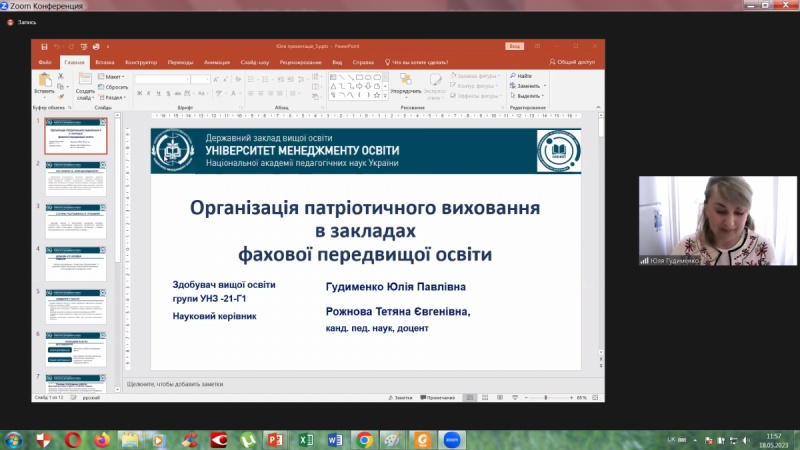Click the Firefox icon in the taskbar

(102, 439)
